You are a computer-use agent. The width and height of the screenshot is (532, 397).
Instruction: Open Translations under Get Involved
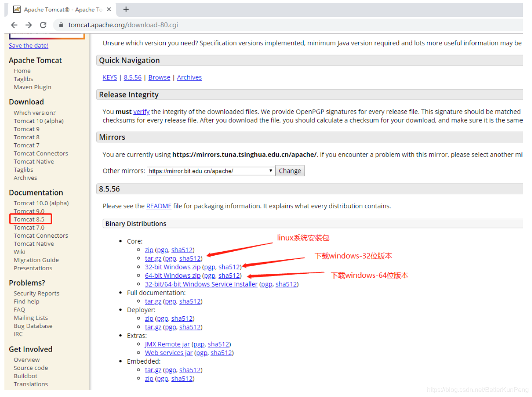coord(31,384)
